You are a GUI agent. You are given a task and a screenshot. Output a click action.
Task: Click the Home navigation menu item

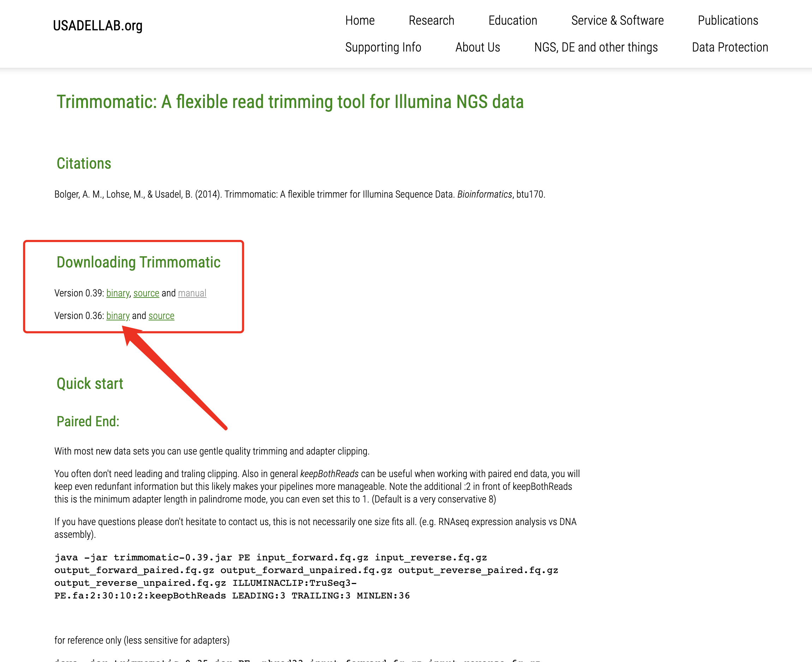359,20
